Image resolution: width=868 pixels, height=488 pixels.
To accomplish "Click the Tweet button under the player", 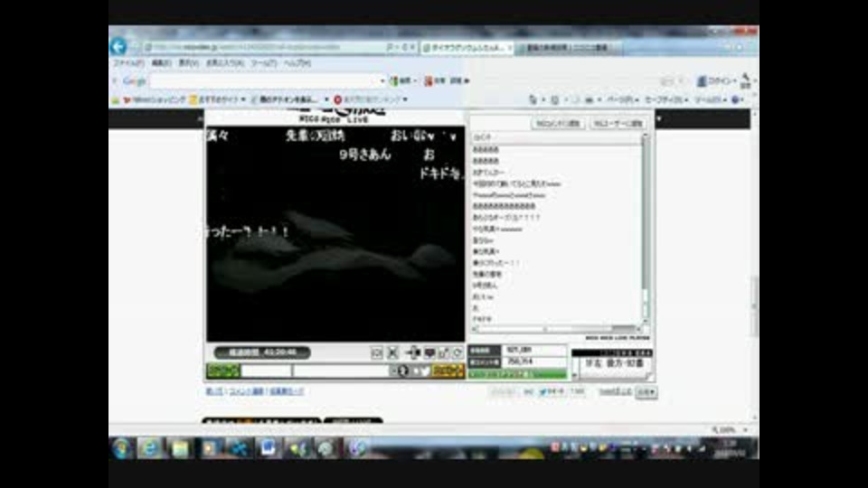I will [x=552, y=391].
